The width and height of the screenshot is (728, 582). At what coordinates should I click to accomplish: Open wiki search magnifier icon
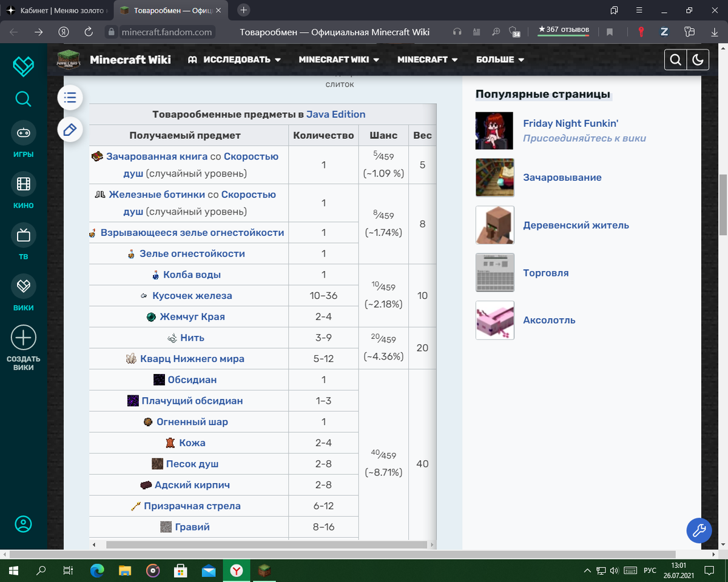[x=676, y=59]
